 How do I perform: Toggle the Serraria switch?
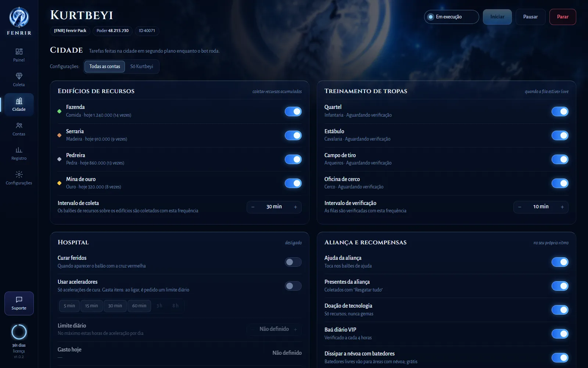click(293, 135)
